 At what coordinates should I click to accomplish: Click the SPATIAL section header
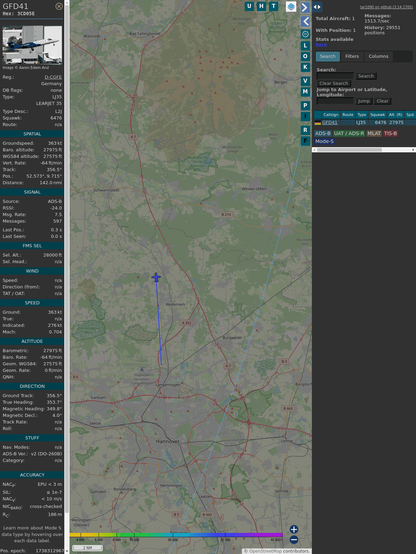pos(32,134)
